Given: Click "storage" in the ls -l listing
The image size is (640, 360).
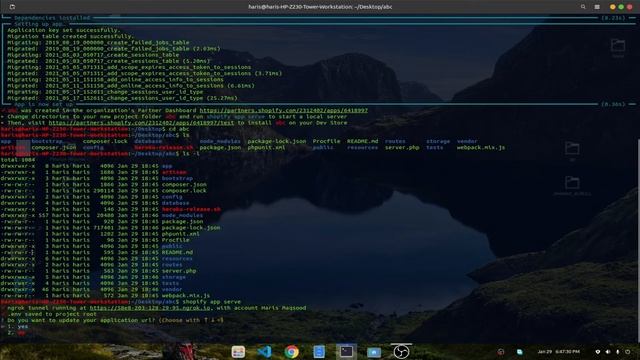Looking at the screenshot, I should 174,277.
